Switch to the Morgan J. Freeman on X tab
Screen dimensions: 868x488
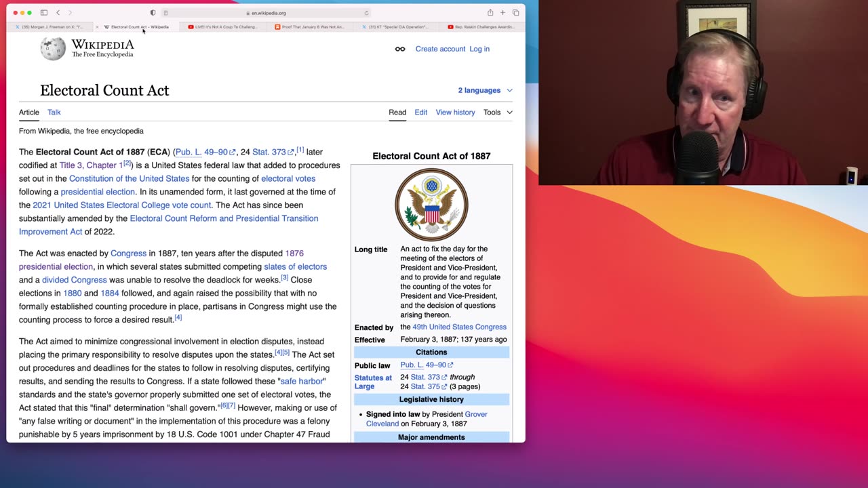pos(50,27)
